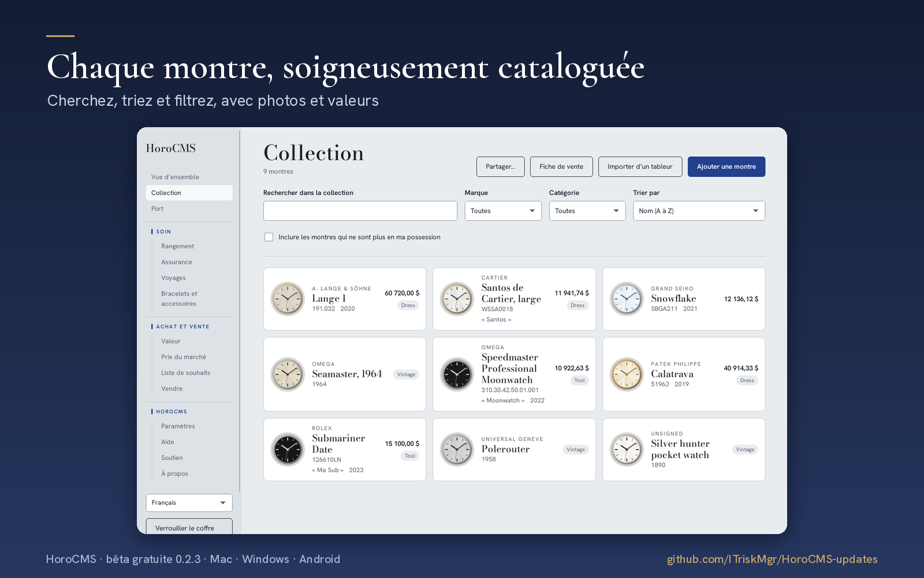Open Vue d'ensemble in sidebar

tap(189, 177)
